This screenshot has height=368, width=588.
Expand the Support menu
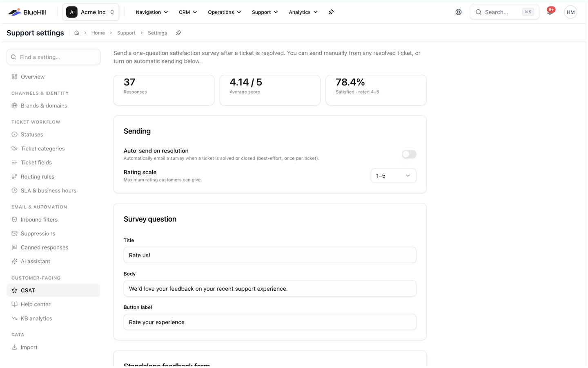[x=265, y=12]
